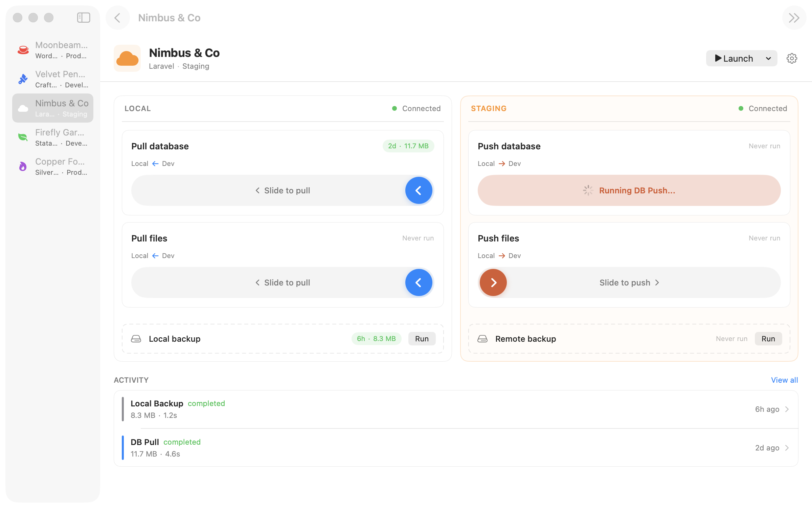Click the Pull database heading
Screen dimensions: 812x508
click(160, 146)
